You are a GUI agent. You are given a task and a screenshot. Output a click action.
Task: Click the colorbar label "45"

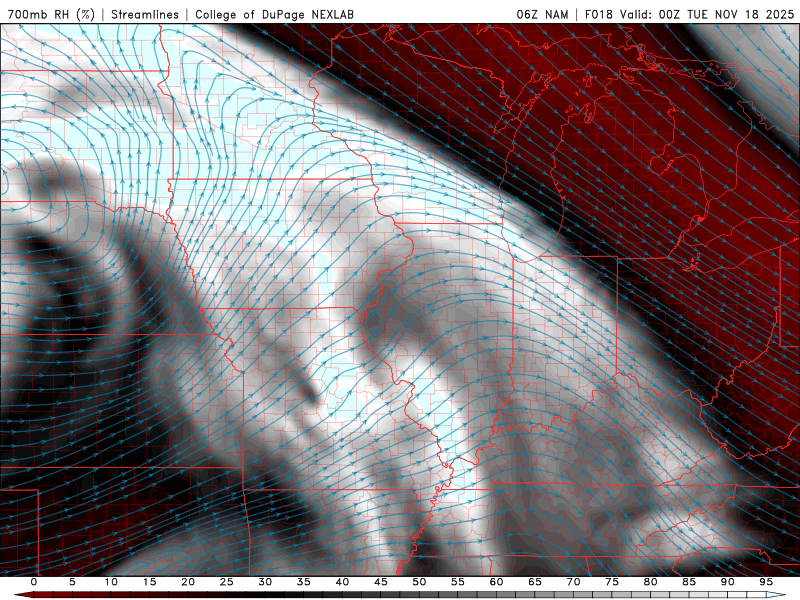coord(381,582)
